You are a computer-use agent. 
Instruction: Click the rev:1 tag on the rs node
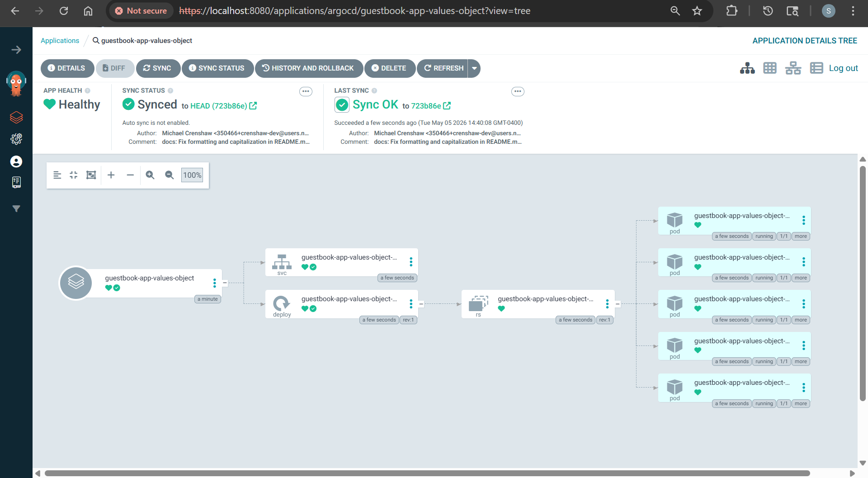pos(604,320)
